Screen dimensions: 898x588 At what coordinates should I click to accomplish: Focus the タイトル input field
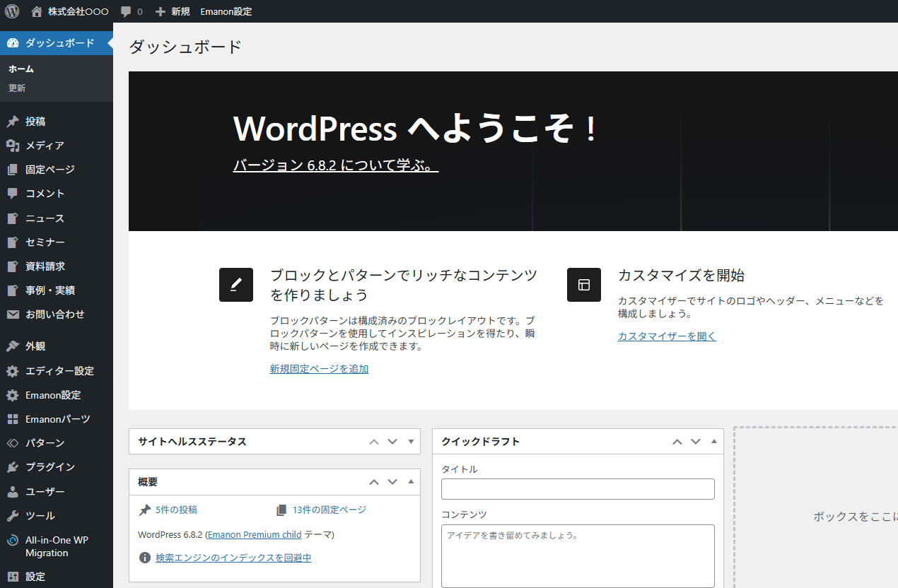coord(578,489)
